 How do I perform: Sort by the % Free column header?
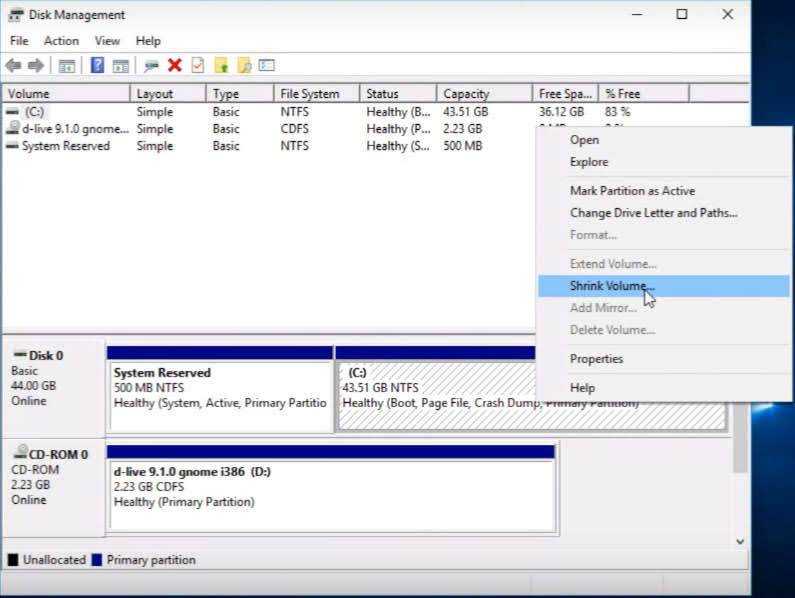(644, 94)
